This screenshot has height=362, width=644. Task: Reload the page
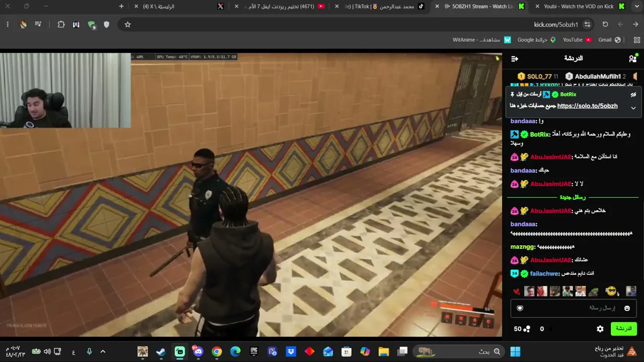tap(605, 24)
